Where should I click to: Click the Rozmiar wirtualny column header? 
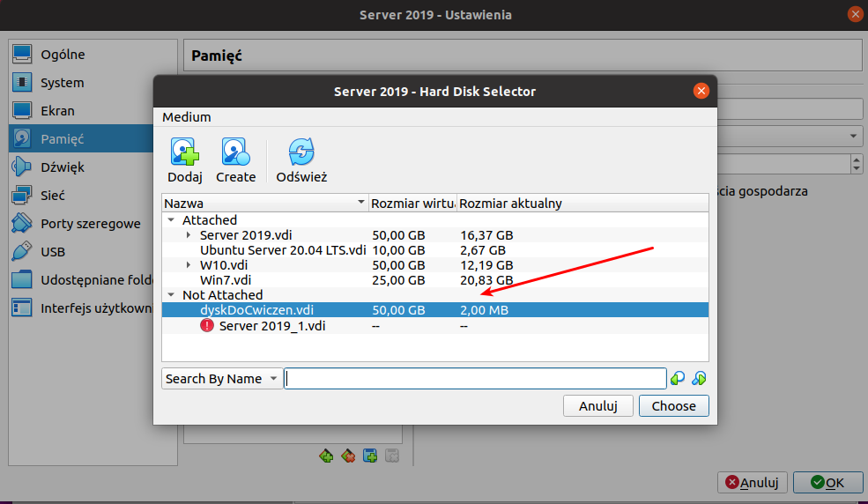tap(413, 203)
